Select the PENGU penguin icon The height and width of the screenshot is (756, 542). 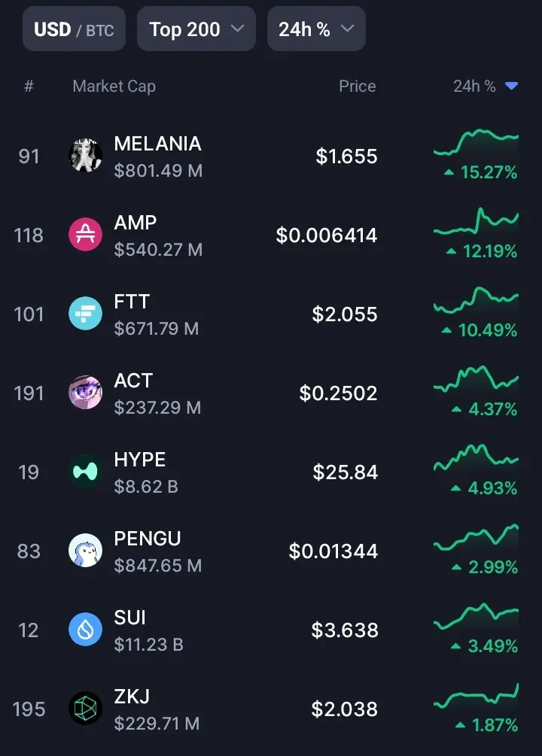pyautogui.click(x=85, y=550)
